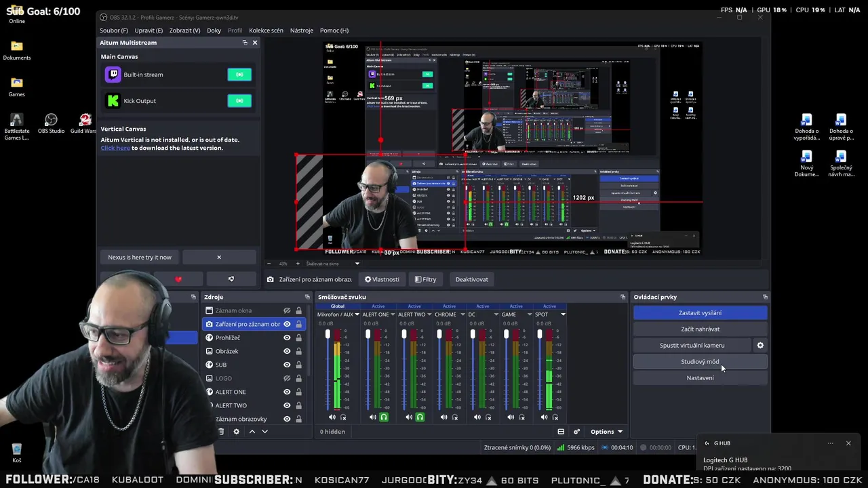Click Zastavit vysílání button

click(x=700, y=313)
